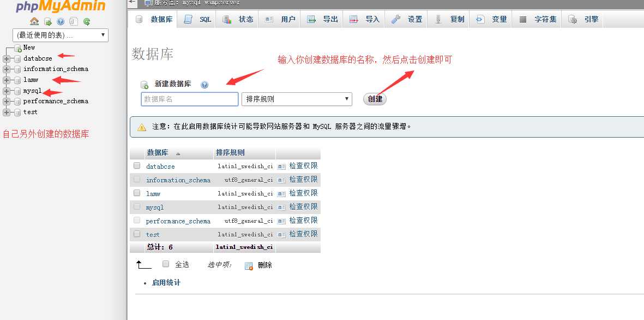Tick the checkbox for performance_schema row

pyautogui.click(x=137, y=220)
